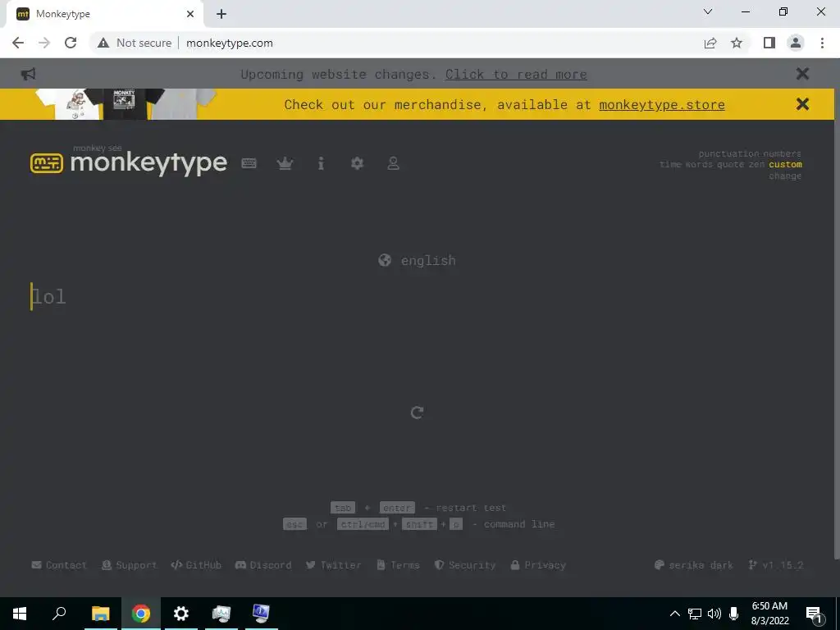The width and height of the screenshot is (840, 630).
Task: Open the settings gear in Monkeytype header
Action: (357, 163)
